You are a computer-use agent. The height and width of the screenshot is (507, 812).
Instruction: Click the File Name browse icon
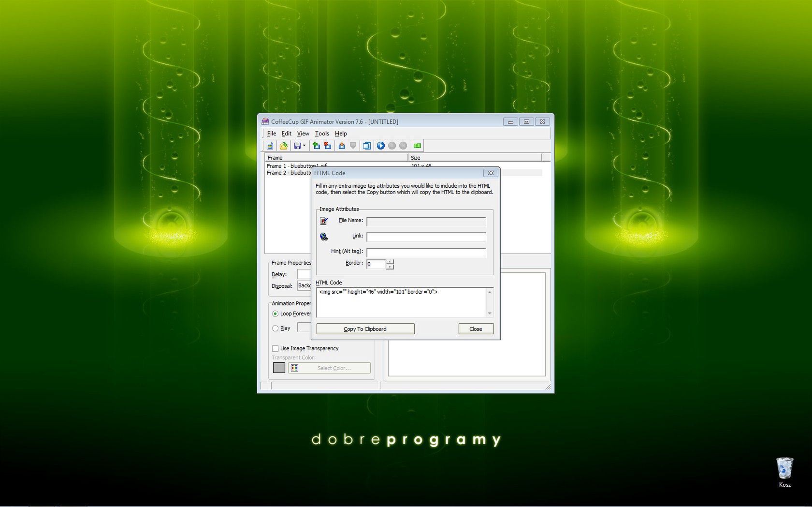point(324,221)
